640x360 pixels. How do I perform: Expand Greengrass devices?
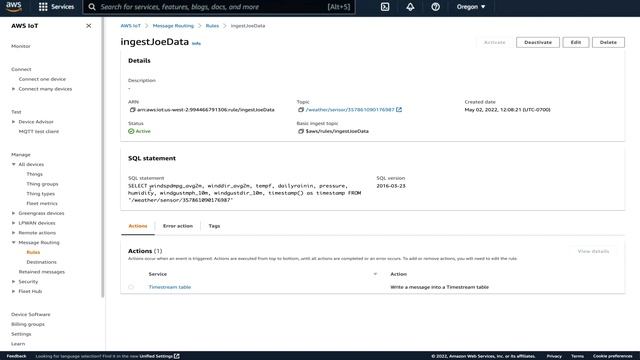point(13,213)
